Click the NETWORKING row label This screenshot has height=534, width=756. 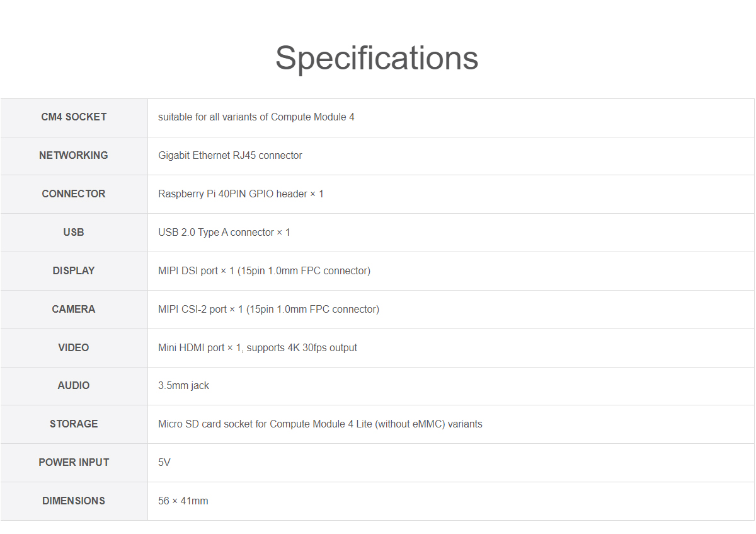point(74,155)
